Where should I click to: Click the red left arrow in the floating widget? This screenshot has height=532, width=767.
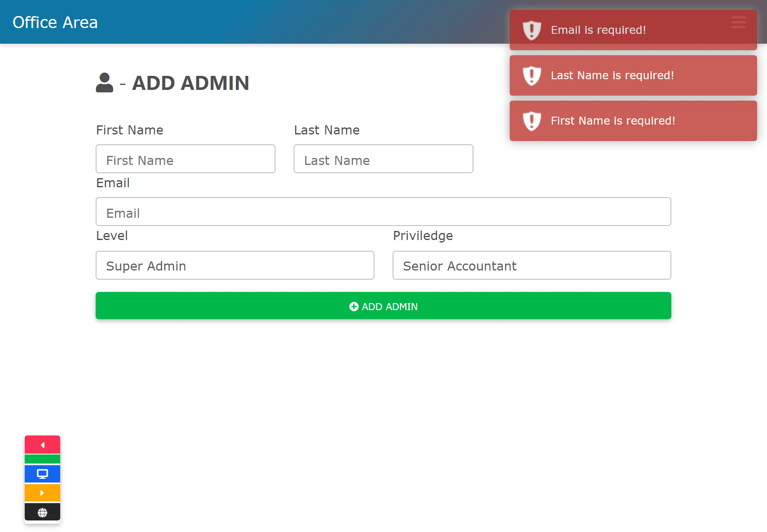(x=42, y=445)
